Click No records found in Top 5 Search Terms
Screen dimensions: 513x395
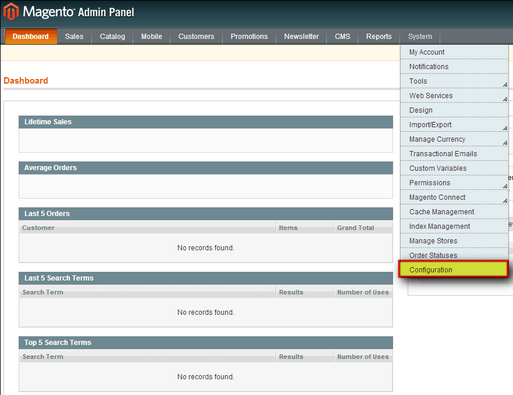(205, 377)
